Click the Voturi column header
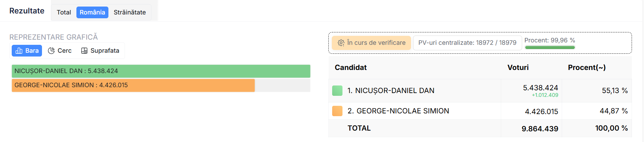 pos(518,68)
